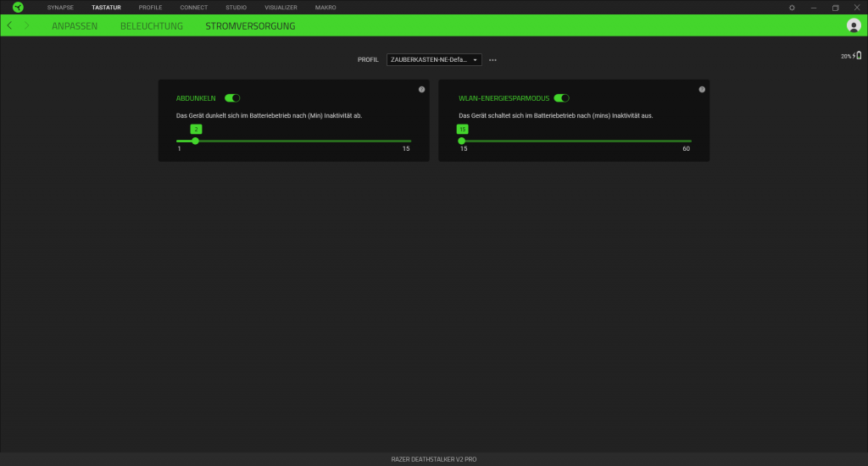This screenshot has height=466, width=868.
Task: Open the Synapse tab
Action: [60, 8]
